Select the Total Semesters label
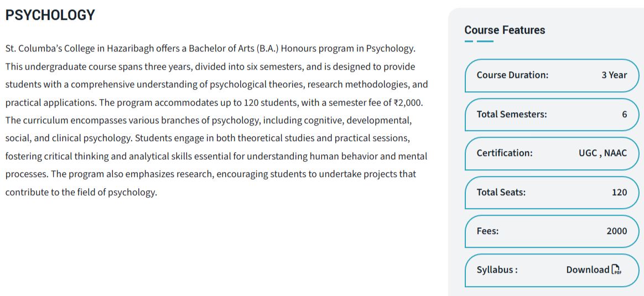 (511, 115)
